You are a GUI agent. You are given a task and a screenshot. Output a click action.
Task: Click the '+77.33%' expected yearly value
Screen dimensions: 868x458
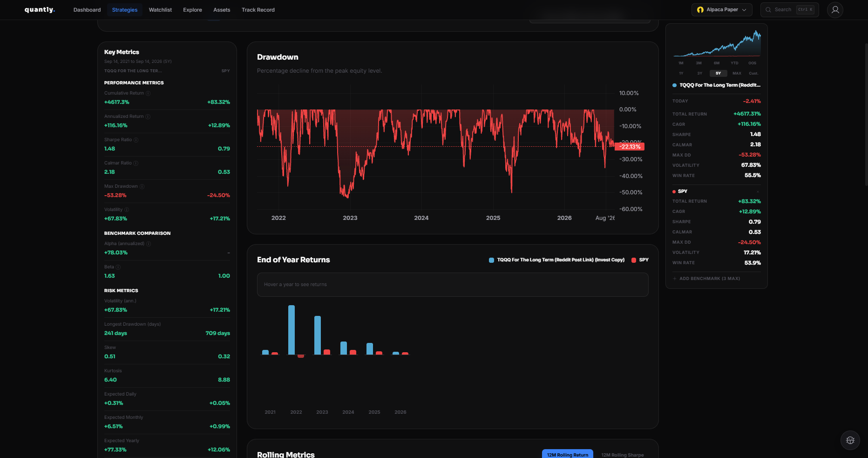115,450
